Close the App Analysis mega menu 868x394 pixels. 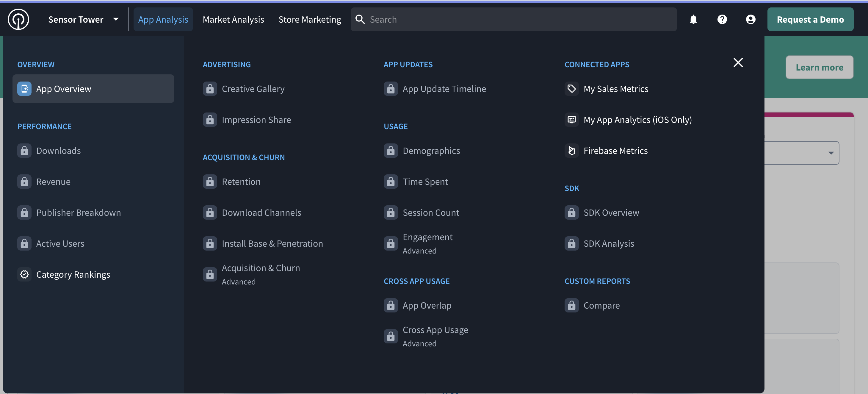(x=738, y=62)
